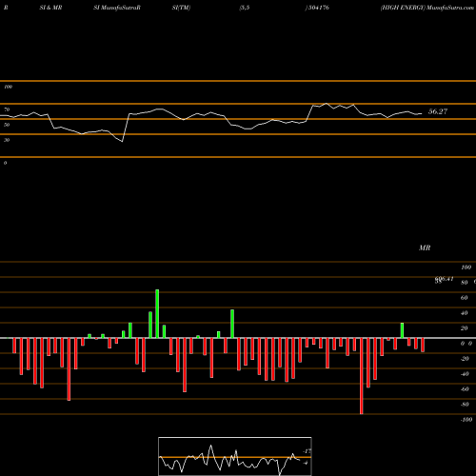476x476 pixels.
Task: Click the 504176 stock code in the header
Action: [318, 8]
